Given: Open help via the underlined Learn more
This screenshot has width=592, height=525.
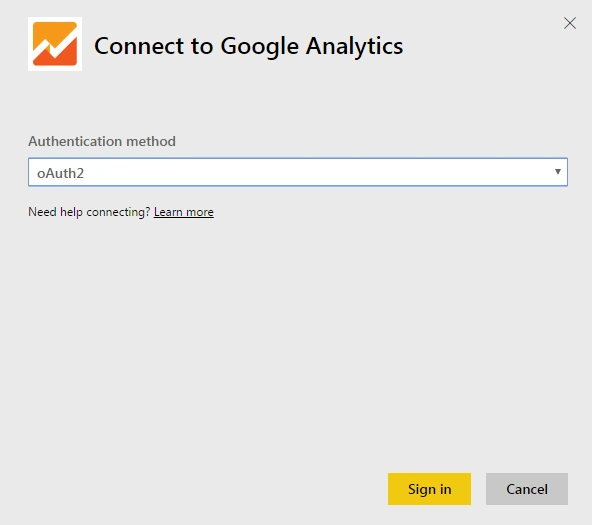Looking at the screenshot, I should (x=183, y=212).
